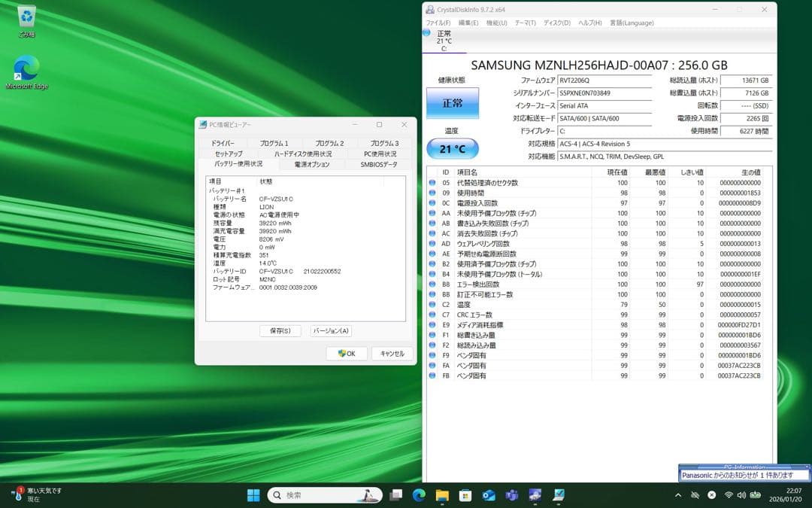Viewport: 812px width, 508px height.
Task: Expand hidden system tray icons via the chevron
Action: coord(678,495)
